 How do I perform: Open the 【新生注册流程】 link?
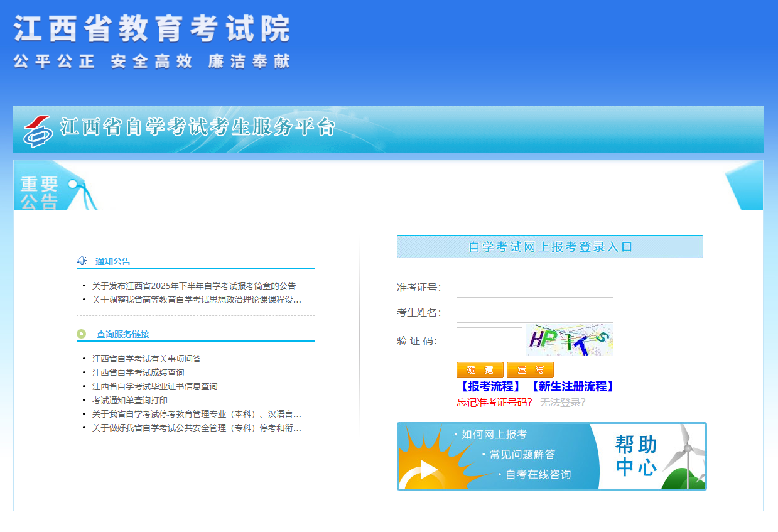[572, 386]
